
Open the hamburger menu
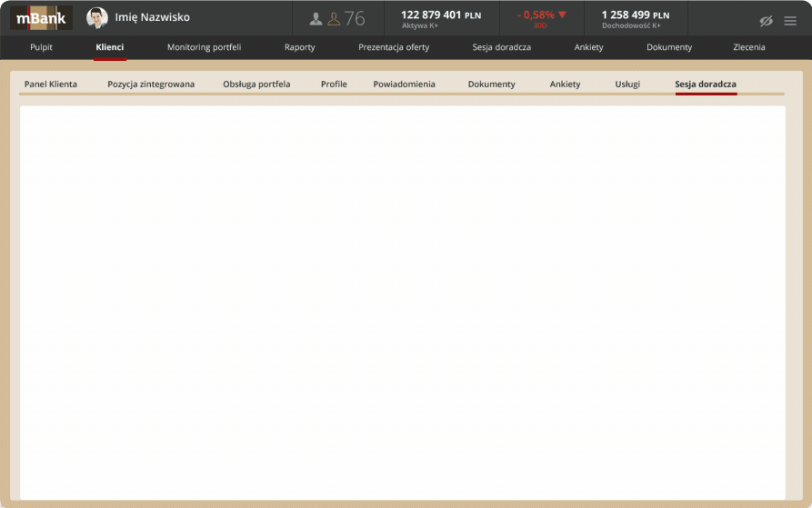coord(790,21)
